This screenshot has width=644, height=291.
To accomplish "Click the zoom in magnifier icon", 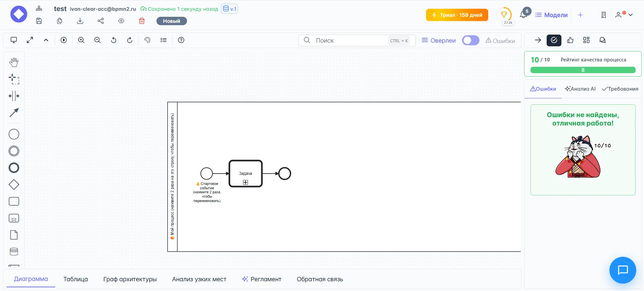I will (81, 40).
